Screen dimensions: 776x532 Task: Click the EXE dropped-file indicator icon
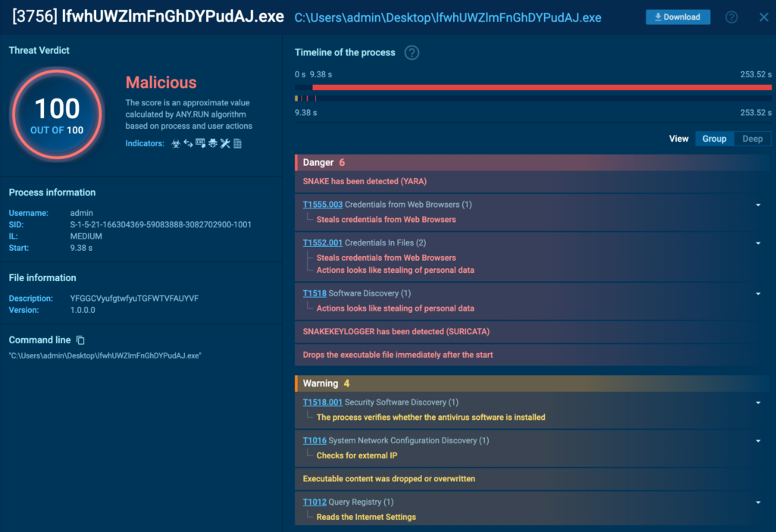pos(200,143)
